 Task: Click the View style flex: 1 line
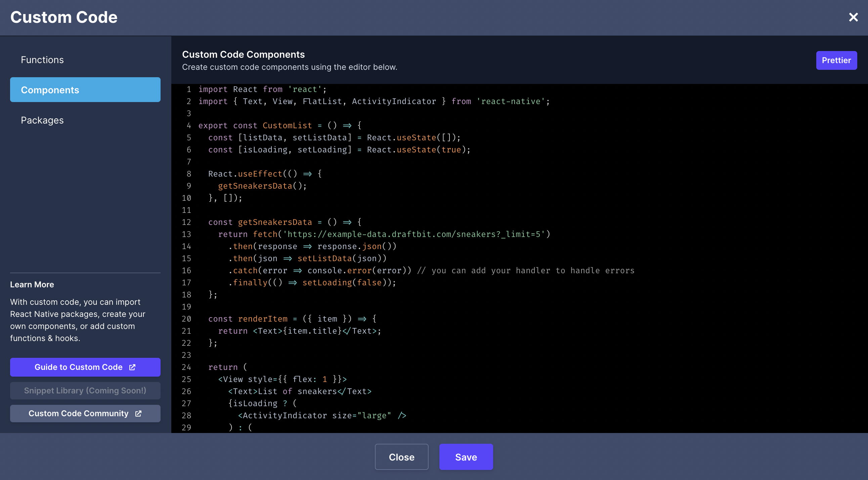tap(283, 379)
